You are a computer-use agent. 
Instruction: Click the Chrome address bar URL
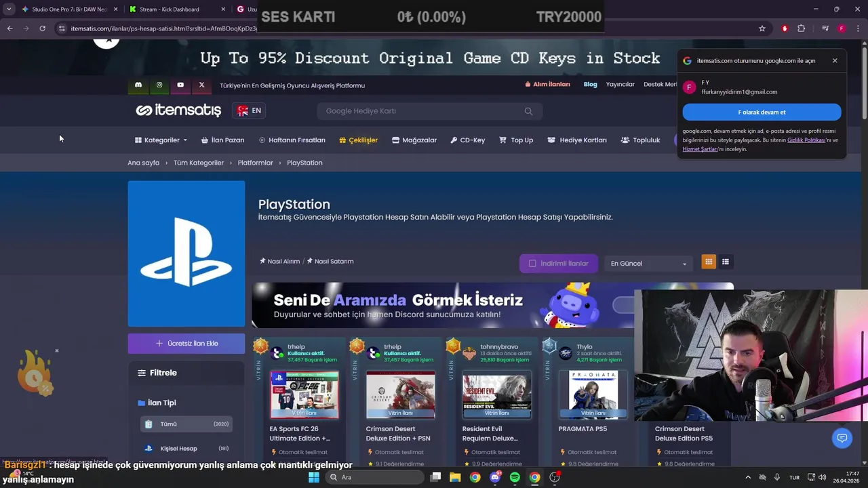point(164,28)
